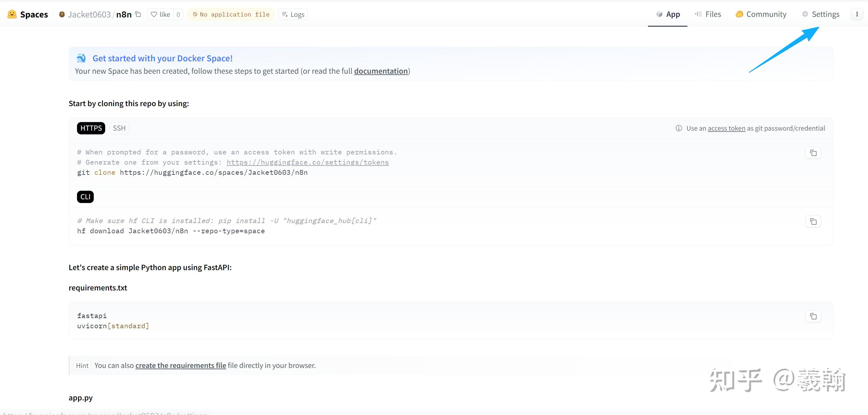Click the Jacket0603 user avatar
Screen dimensions: 868x415
click(62, 15)
